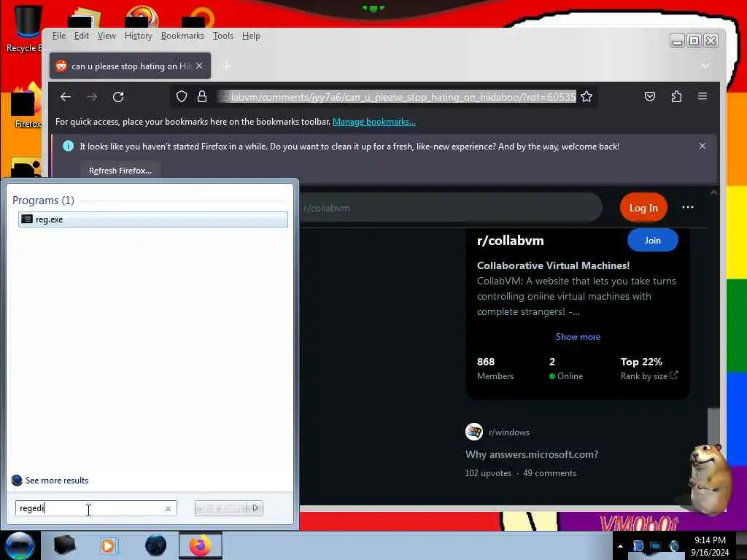
Task: Click Show more in community description
Action: [578, 337]
